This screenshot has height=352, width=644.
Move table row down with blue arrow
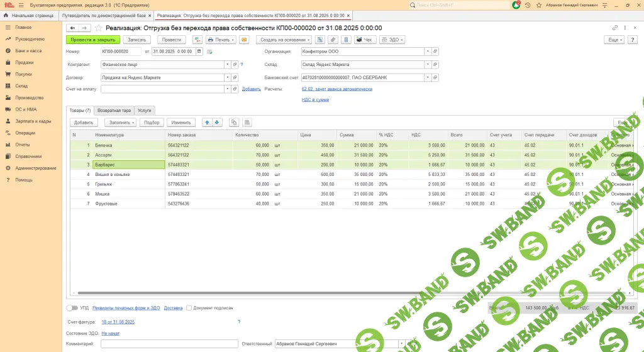coord(217,123)
